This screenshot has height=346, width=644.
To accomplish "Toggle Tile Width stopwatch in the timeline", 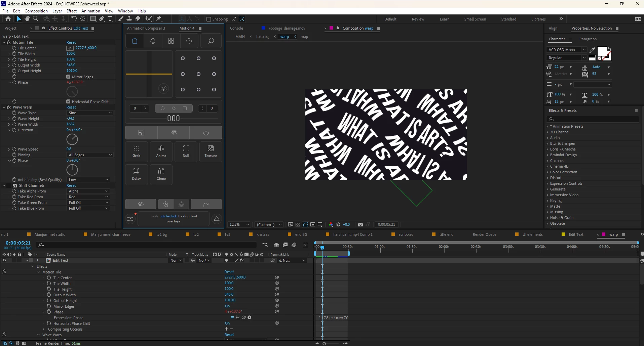I will 49,283.
